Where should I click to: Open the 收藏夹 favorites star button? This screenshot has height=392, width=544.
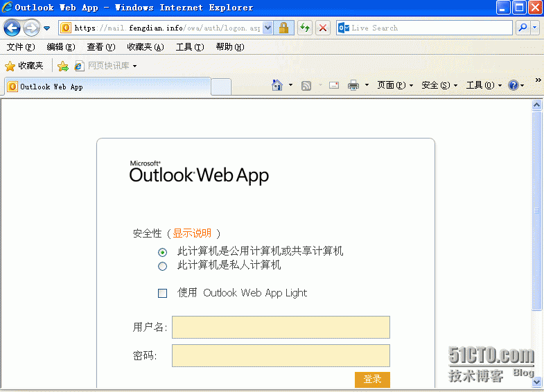24,66
